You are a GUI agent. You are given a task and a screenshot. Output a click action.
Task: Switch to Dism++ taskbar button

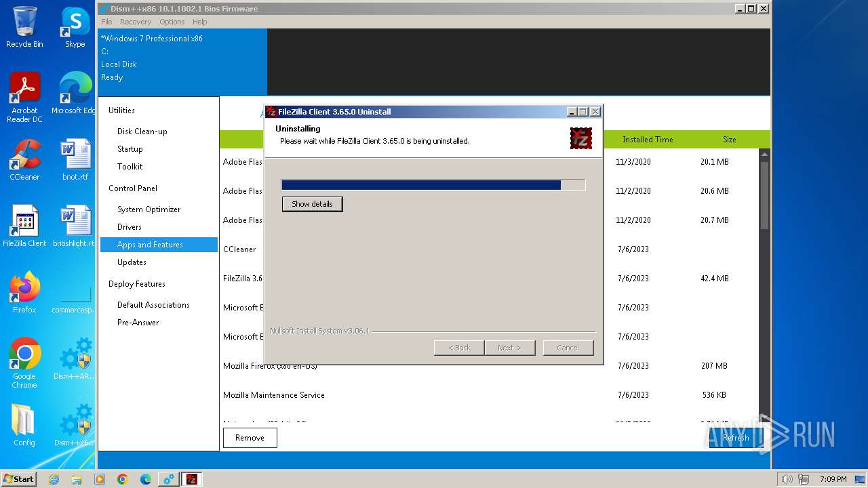pos(169,479)
